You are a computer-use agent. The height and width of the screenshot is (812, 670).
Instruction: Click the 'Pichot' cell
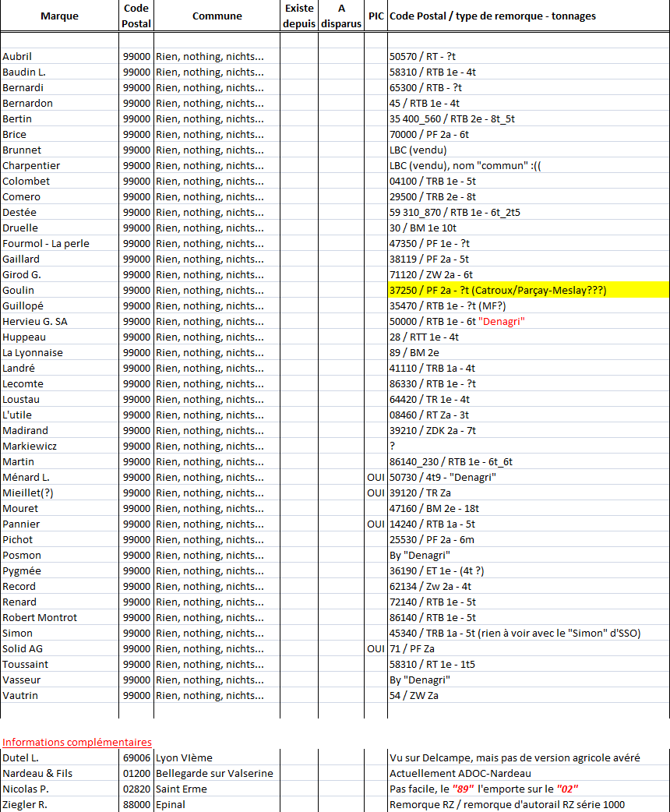(59, 539)
